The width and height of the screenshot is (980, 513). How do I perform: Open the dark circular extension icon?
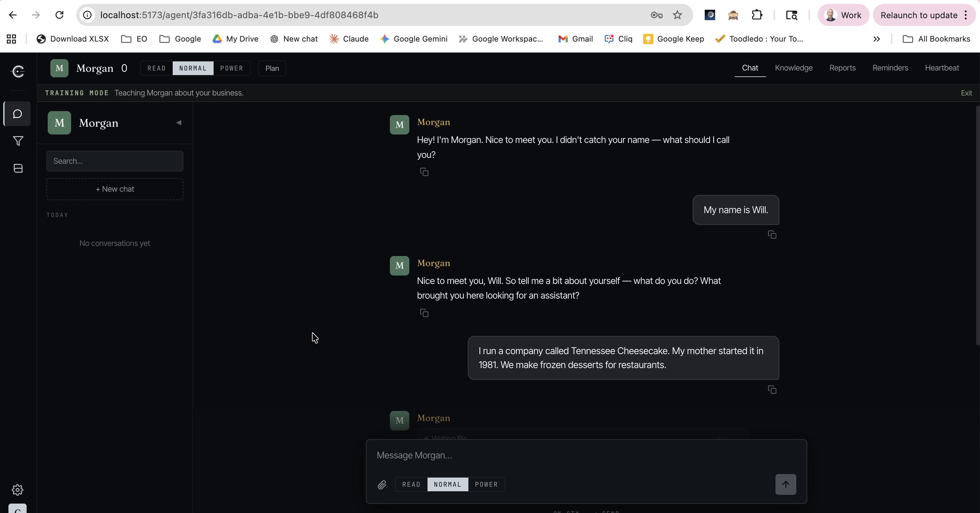[x=710, y=15]
